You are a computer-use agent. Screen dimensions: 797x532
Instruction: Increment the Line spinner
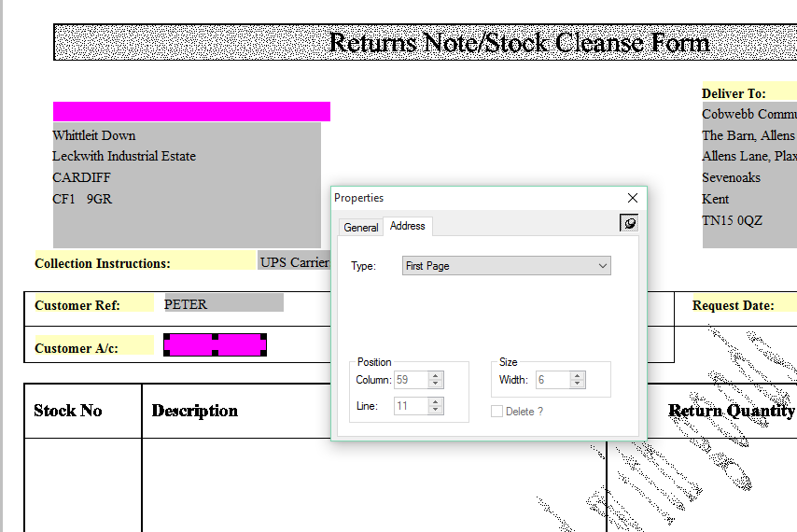(x=436, y=402)
